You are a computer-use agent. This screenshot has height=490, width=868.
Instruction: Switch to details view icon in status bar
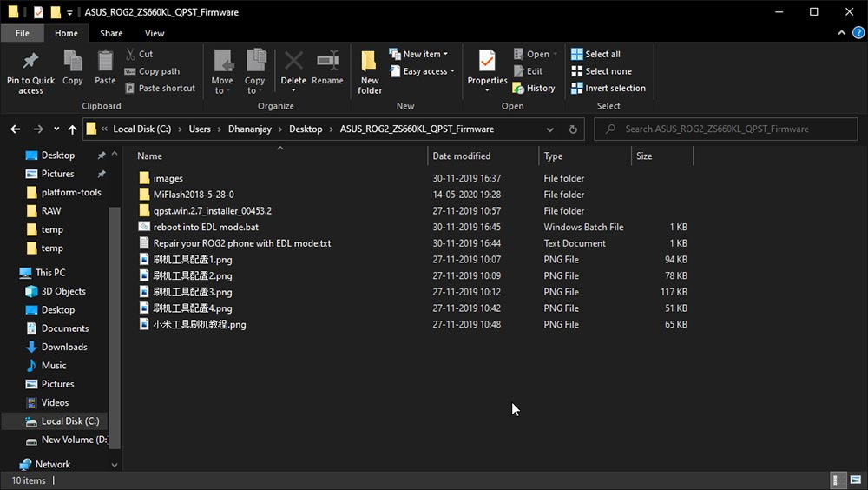838,480
